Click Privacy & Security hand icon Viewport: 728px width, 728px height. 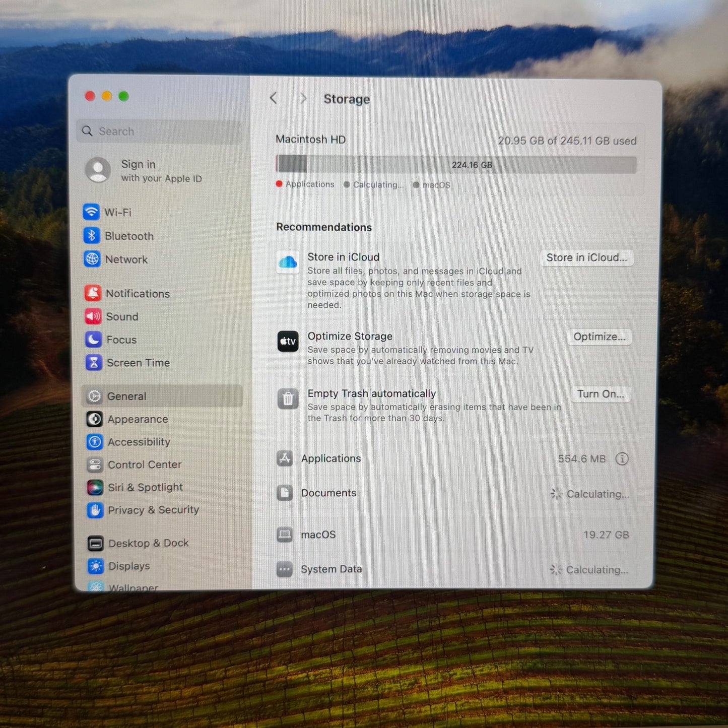(95, 510)
